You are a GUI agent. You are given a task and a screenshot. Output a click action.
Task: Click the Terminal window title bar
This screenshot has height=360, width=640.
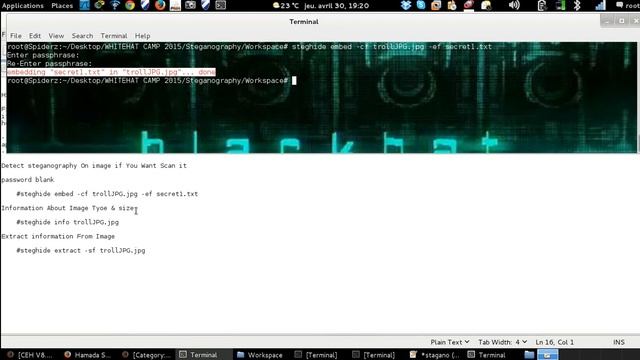tap(304, 22)
